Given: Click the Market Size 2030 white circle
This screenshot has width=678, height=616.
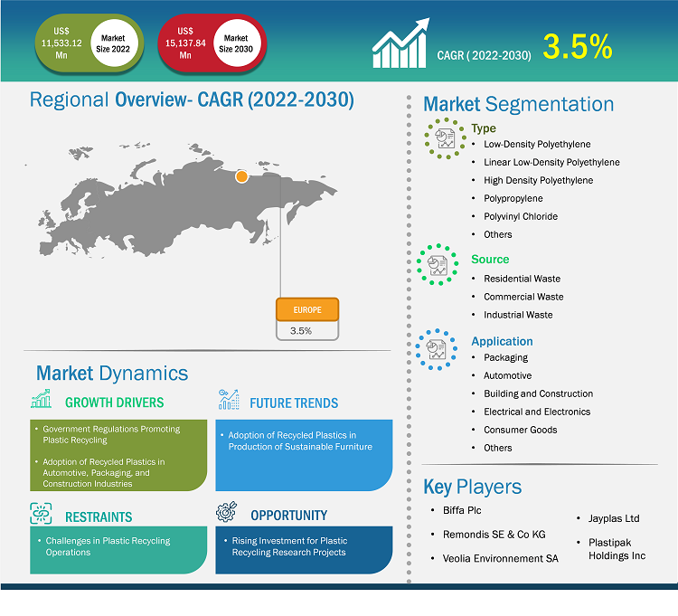Looking at the screenshot, I should (x=235, y=43).
